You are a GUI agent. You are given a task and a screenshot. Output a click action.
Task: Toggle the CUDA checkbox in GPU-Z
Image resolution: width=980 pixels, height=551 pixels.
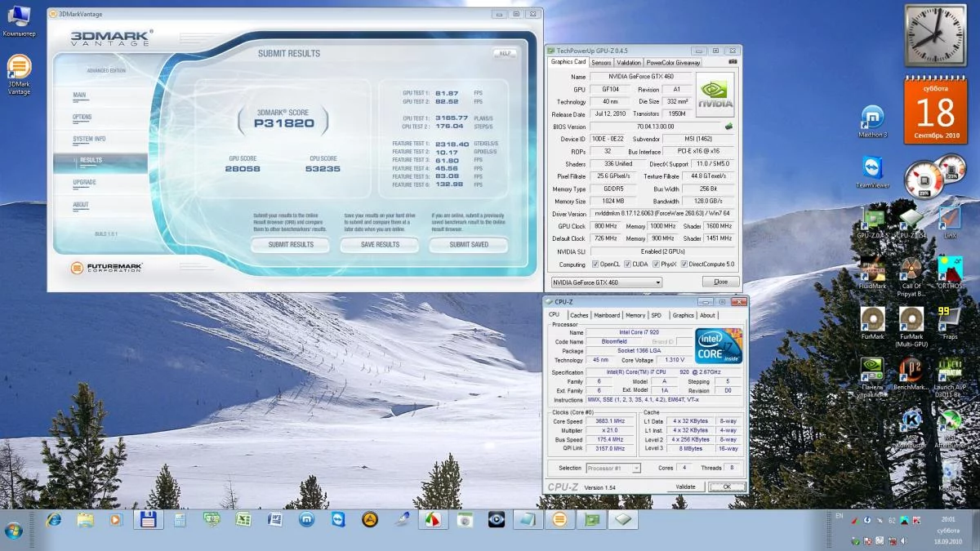627,264
